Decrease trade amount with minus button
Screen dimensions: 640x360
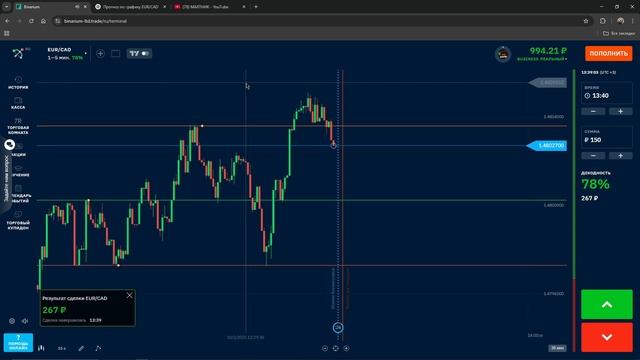click(x=593, y=156)
